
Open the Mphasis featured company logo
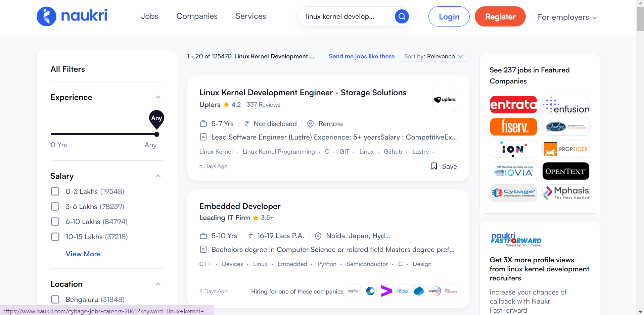point(566,193)
